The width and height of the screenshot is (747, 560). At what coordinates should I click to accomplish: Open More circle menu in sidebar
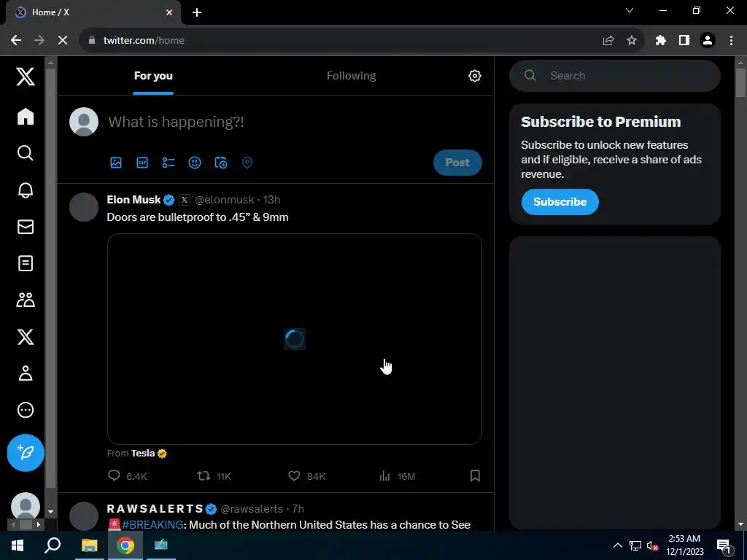pyautogui.click(x=26, y=410)
